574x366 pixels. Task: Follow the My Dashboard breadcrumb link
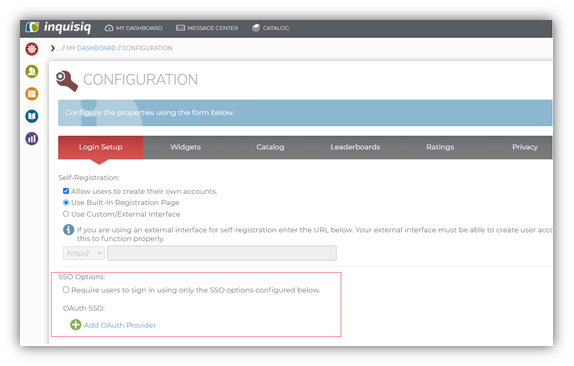point(91,48)
